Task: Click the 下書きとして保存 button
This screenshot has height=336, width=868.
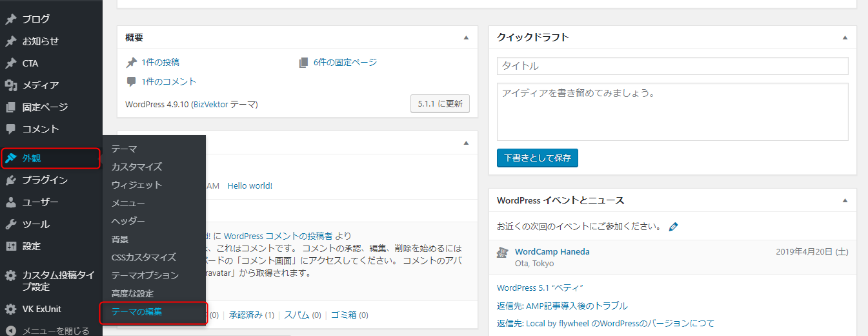Action: click(x=538, y=158)
